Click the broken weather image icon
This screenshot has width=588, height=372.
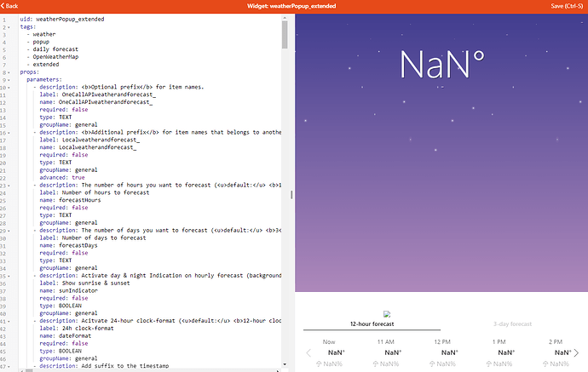click(x=387, y=314)
